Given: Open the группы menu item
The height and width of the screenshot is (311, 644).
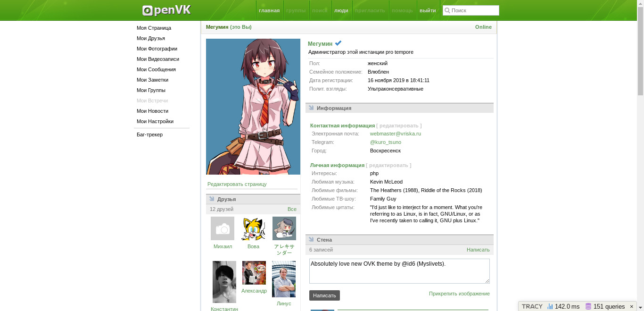Looking at the screenshot, I should tap(296, 10).
